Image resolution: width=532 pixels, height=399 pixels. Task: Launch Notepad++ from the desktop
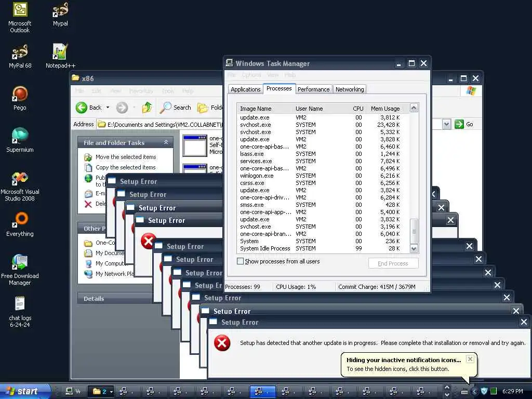(60, 56)
